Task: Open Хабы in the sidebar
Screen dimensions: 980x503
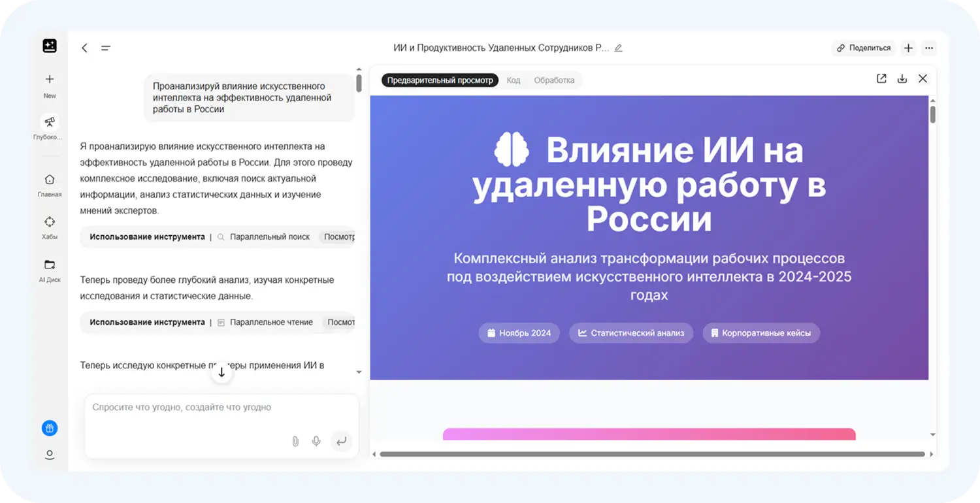Action: tap(49, 222)
